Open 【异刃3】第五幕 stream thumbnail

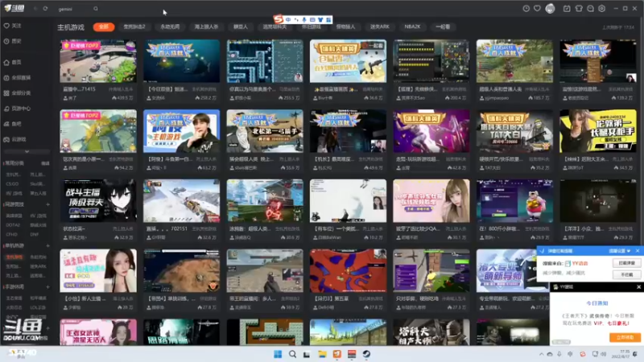pos(348,270)
